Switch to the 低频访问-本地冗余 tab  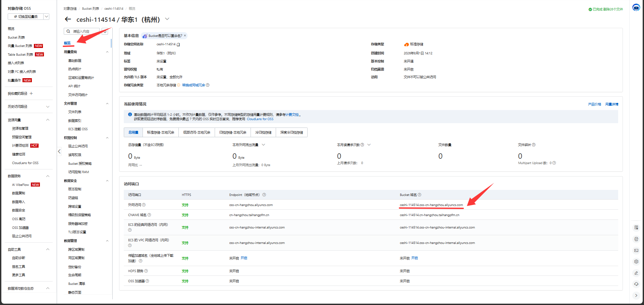[x=197, y=133]
